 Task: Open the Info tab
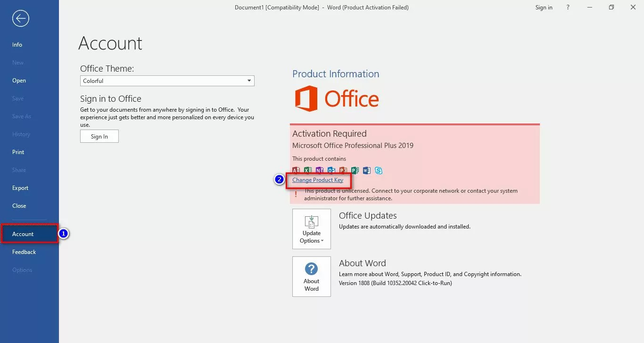(x=29, y=45)
